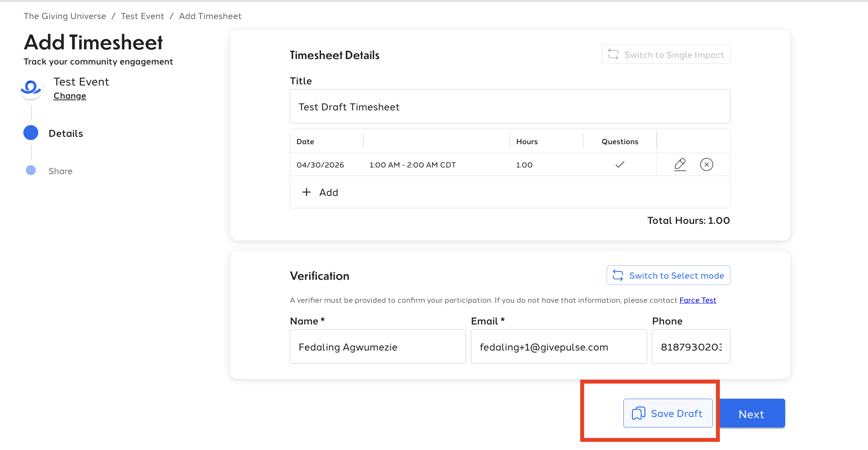This screenshot has width=868, height=450.
Task: Click the Add Timesheet page title
Action: point(93,42)
